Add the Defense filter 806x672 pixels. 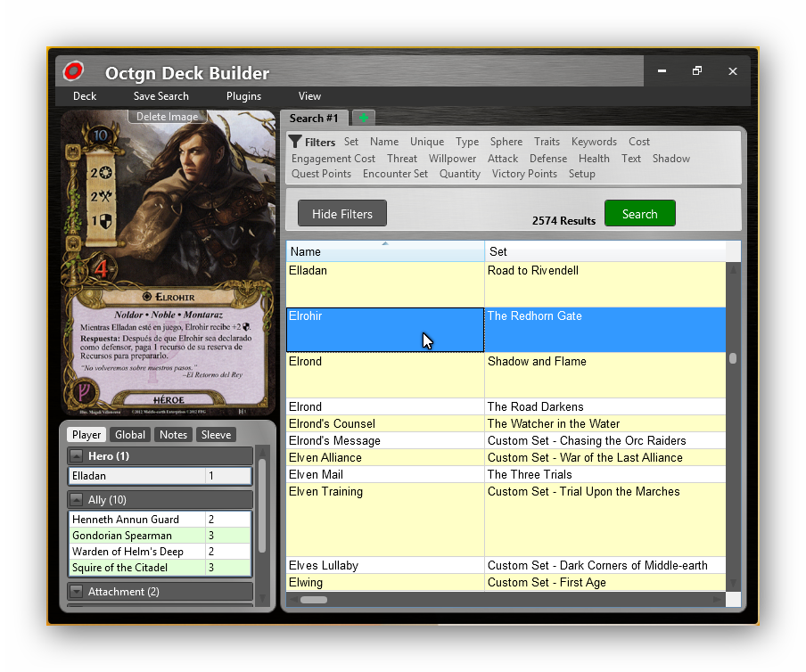pyautogui.click(x=548, y=159)
